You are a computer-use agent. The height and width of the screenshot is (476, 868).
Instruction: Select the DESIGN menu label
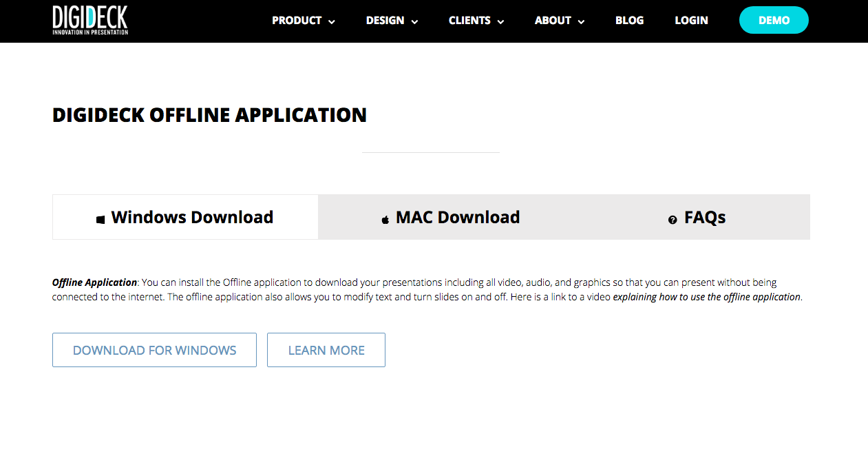385,21
